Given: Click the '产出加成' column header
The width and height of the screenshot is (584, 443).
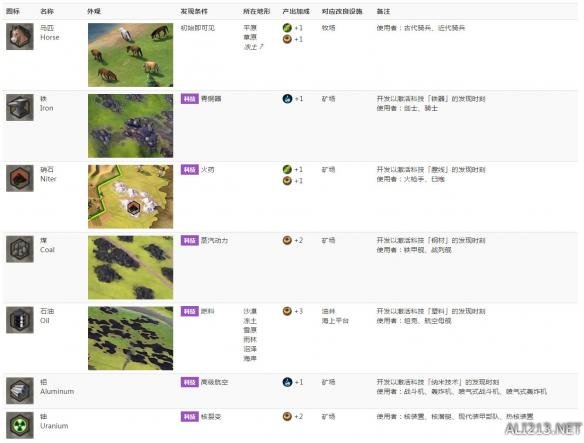Looking at the screenshot, I should click(296, 11).
